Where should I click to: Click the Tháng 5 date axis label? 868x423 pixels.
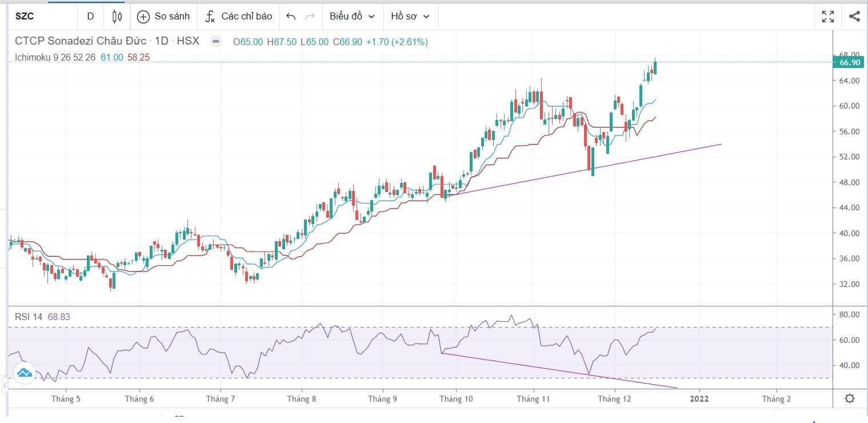(x=66, y=399)
